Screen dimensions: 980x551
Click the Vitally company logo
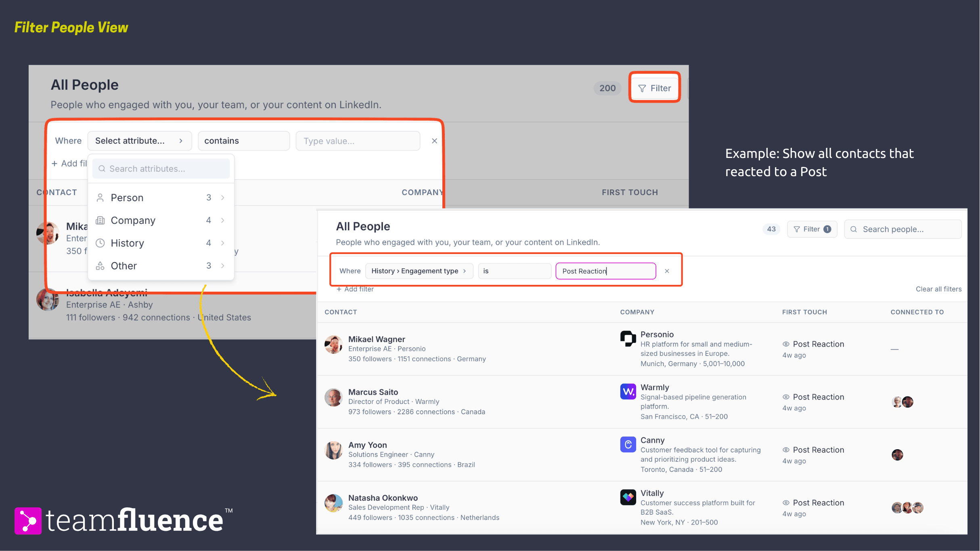pyautogui.click(x=628, y=497)
